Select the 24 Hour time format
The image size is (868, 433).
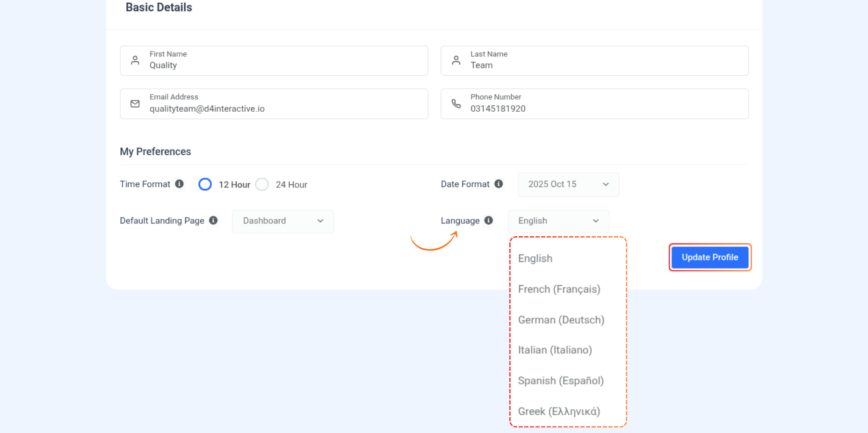(262, 184)
